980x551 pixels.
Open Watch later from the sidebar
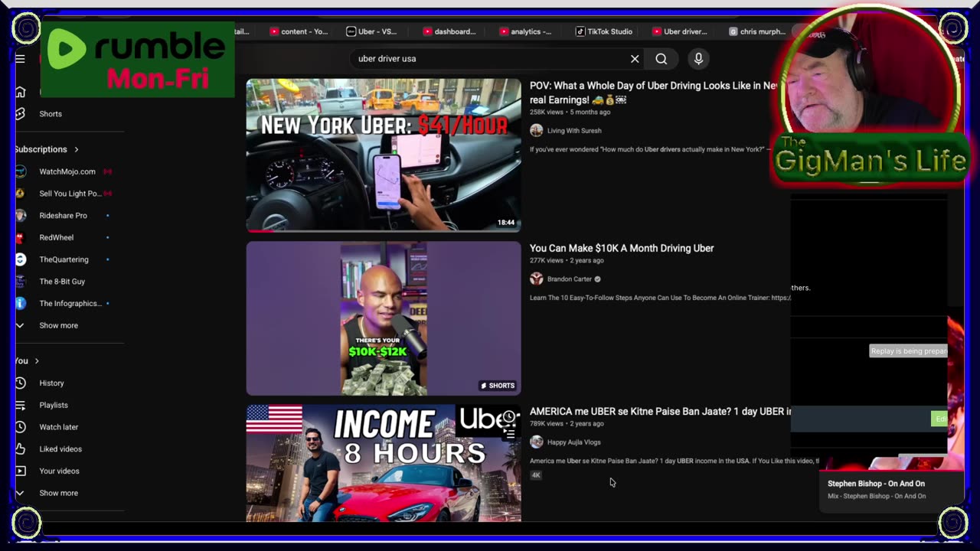point(59,427)
